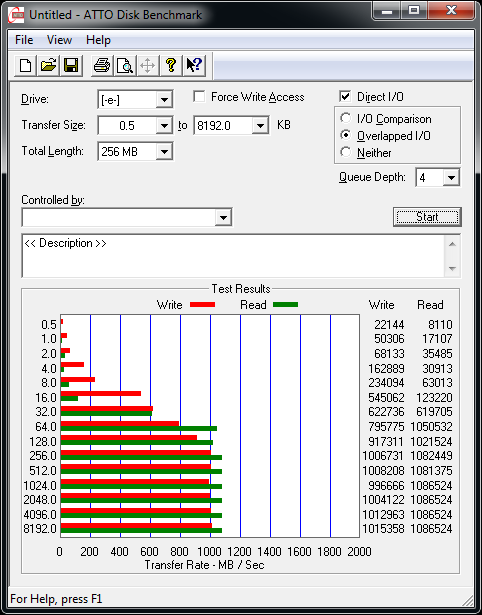Click the red write bar for 16.0 row
This screenshot has height=615, width=482.
[x=101, y=393]
